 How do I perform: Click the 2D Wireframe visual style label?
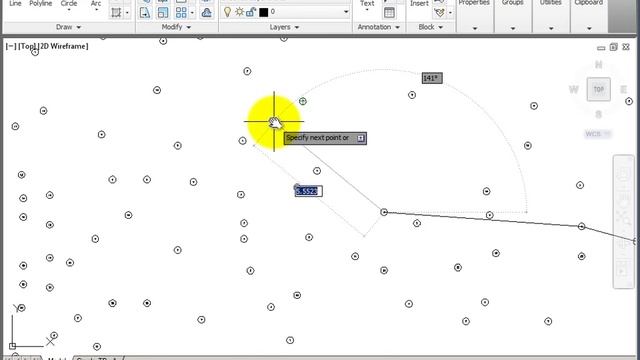tap(64, 46)
